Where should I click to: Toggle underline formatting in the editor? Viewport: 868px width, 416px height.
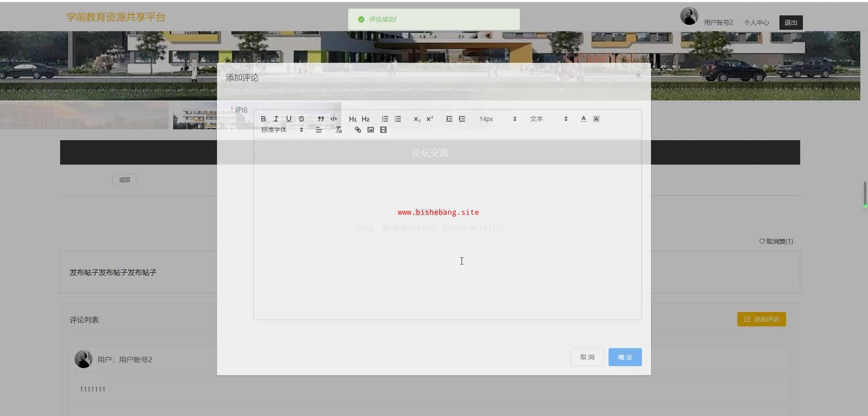288,119
